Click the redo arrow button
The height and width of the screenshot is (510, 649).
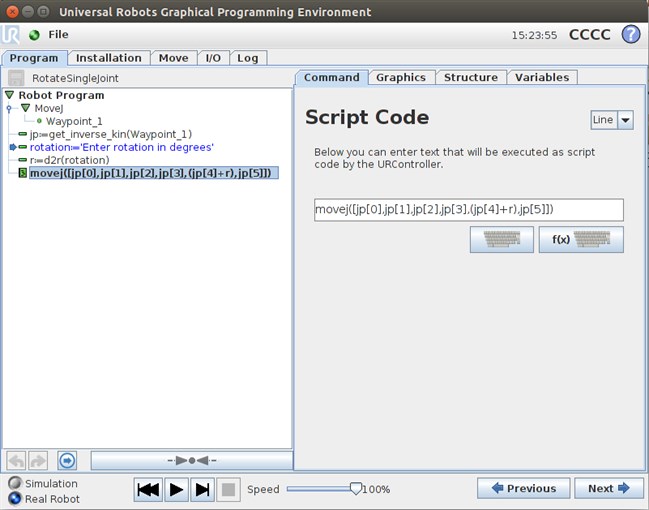[38, 460]
